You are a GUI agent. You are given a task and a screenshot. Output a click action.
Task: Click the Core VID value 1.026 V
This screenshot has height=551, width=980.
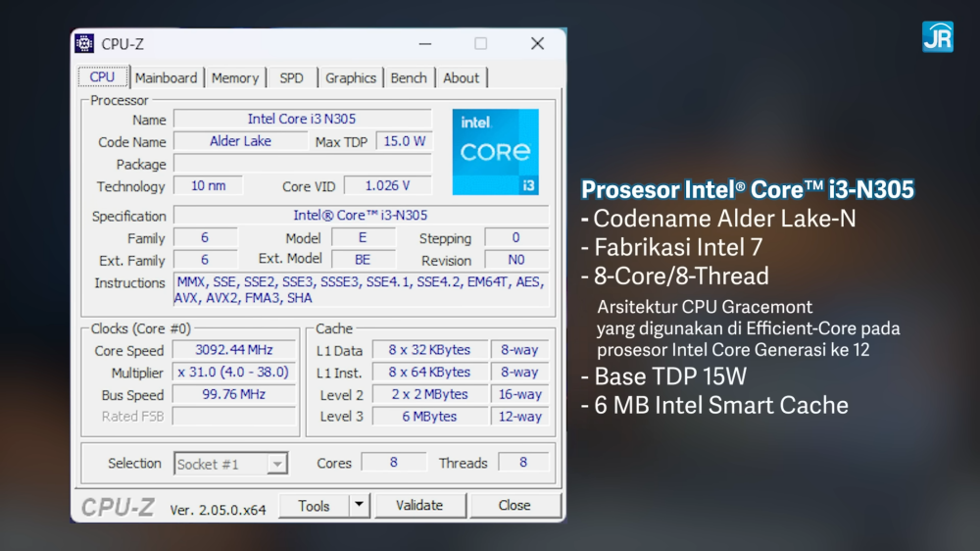pyautogui.click(x=387, y=185)
